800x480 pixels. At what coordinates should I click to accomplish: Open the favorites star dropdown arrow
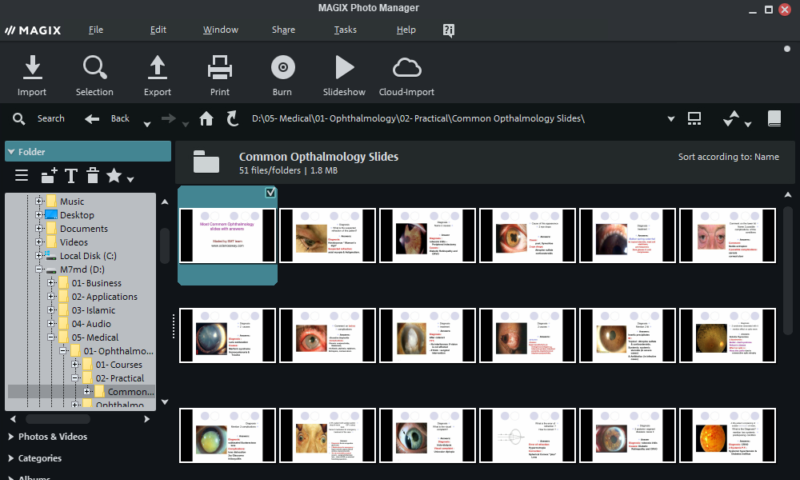point(131,179)
